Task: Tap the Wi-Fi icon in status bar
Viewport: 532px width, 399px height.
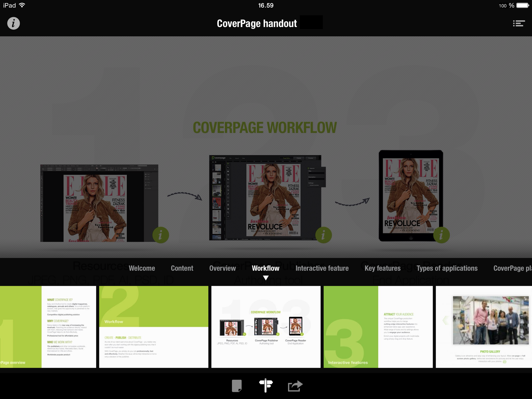Action: (22, 5)
